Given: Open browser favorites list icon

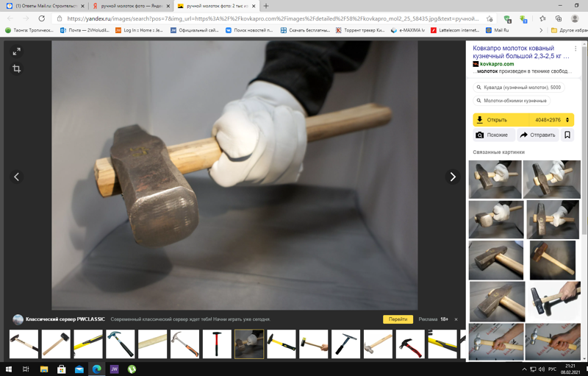Looking at the screenshot, I should (x=542, y=18).
